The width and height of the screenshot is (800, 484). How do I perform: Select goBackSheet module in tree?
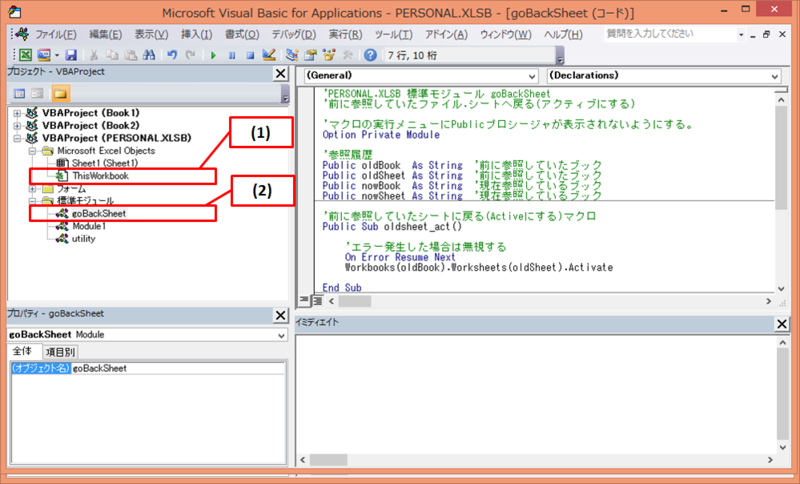pos(99,214)
